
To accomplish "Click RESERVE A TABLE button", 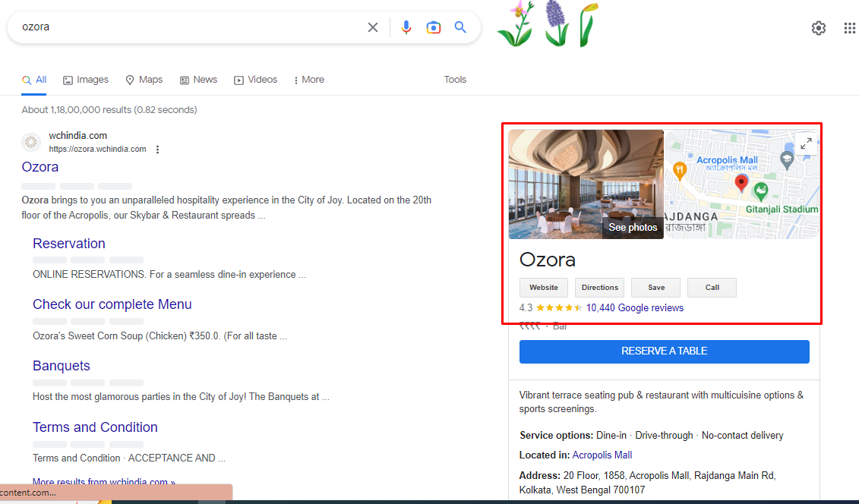I will tap(665, 351).
